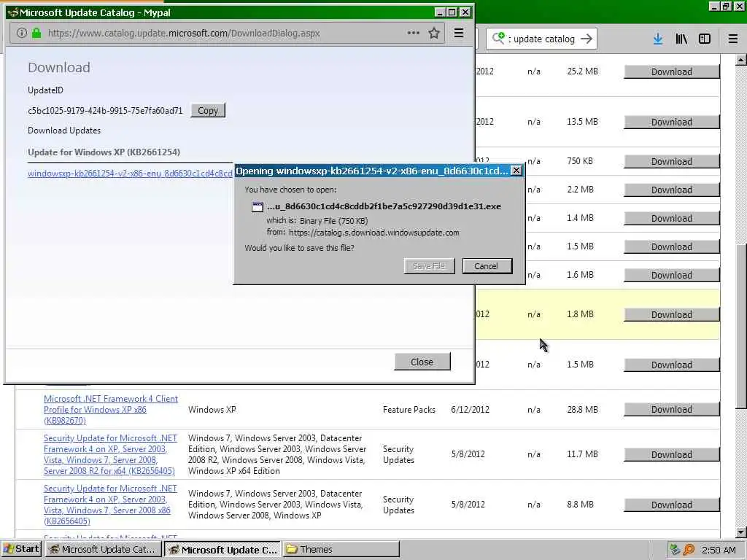Image resolution: width=747 pixels, height=560 pixels.
Task: Select the UpdateID value c5bc1025-9179 text
Action: pos(105,111)
